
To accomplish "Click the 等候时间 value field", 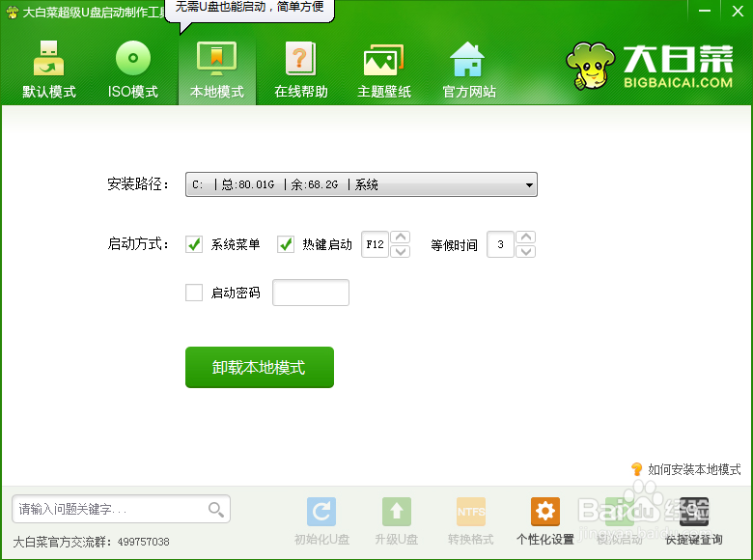I will 500,244.
